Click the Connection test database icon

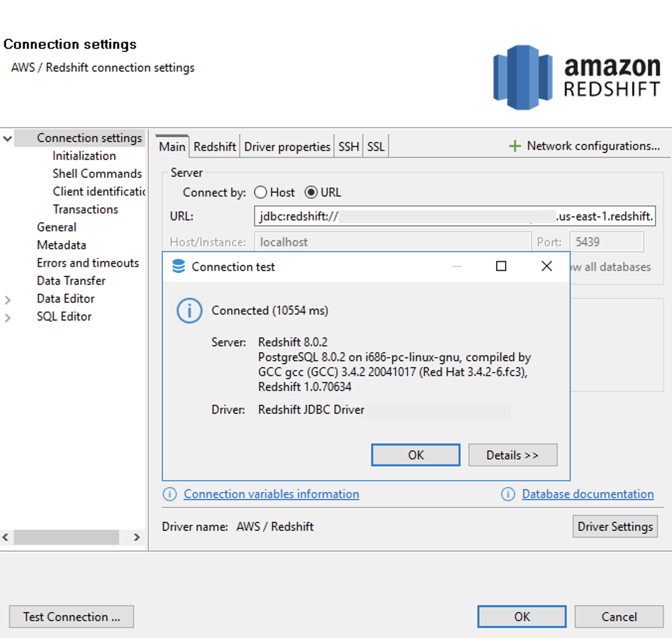(179, 266)
